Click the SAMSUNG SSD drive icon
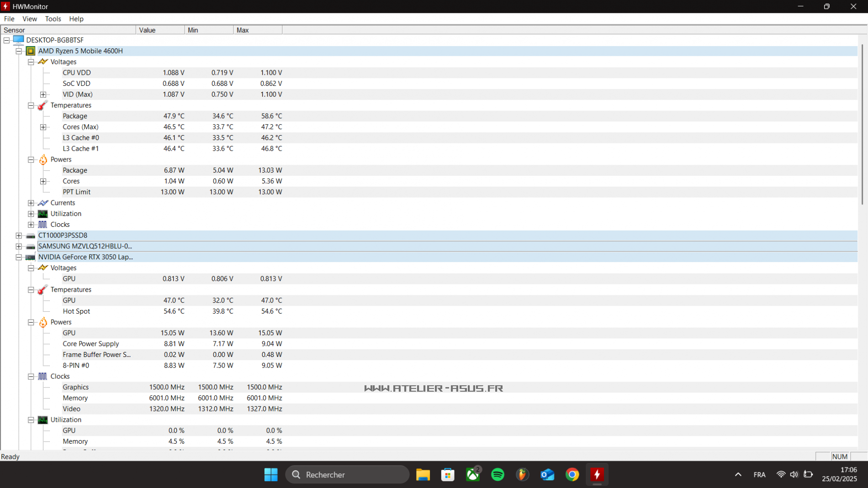 31,247
